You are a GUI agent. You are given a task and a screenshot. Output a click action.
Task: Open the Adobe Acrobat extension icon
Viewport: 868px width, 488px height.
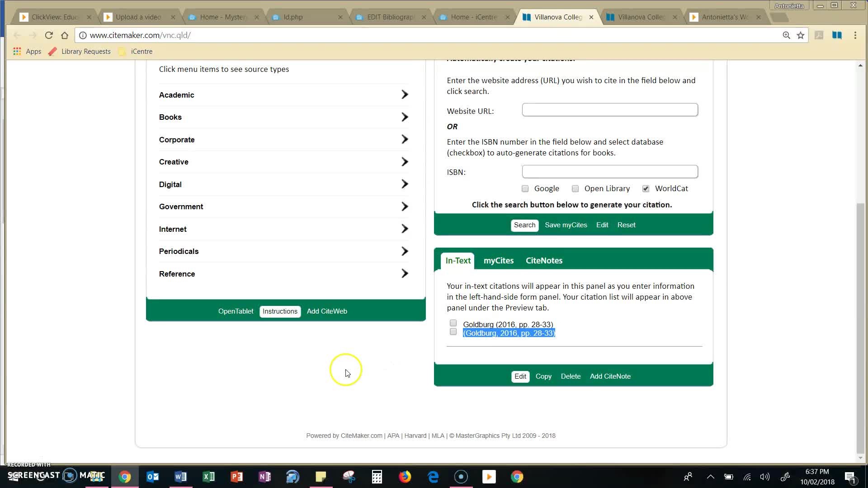point(819,35)
